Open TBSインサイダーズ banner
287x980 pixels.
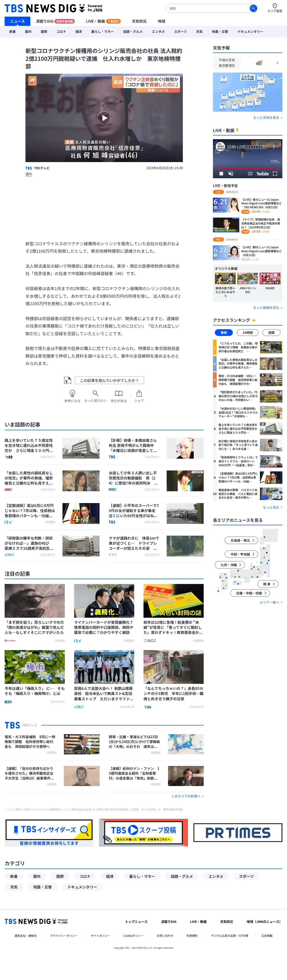point(49,833)
